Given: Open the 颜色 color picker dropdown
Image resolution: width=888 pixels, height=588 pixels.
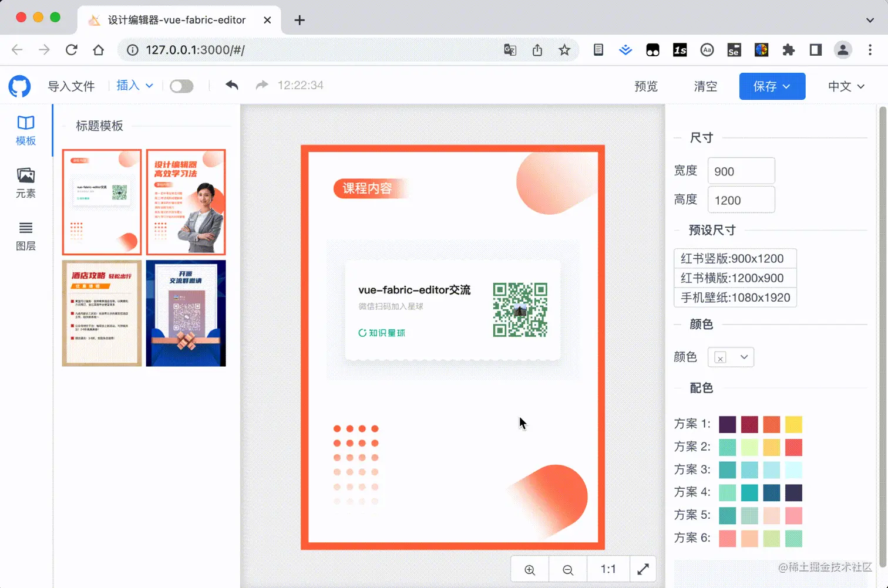Looking at the screenshot, I should pos(731,357).
